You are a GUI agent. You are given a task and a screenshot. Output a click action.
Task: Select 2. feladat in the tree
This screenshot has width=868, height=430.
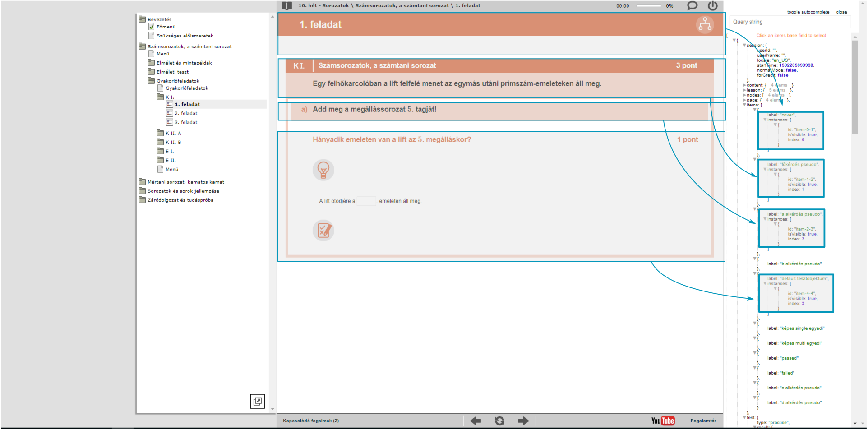186,113
